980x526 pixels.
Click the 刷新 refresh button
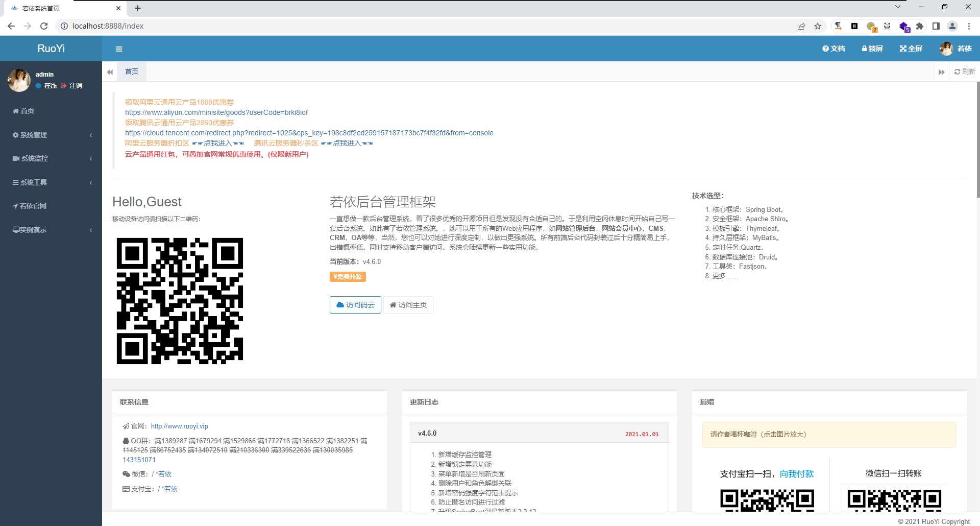pos(965,71)
